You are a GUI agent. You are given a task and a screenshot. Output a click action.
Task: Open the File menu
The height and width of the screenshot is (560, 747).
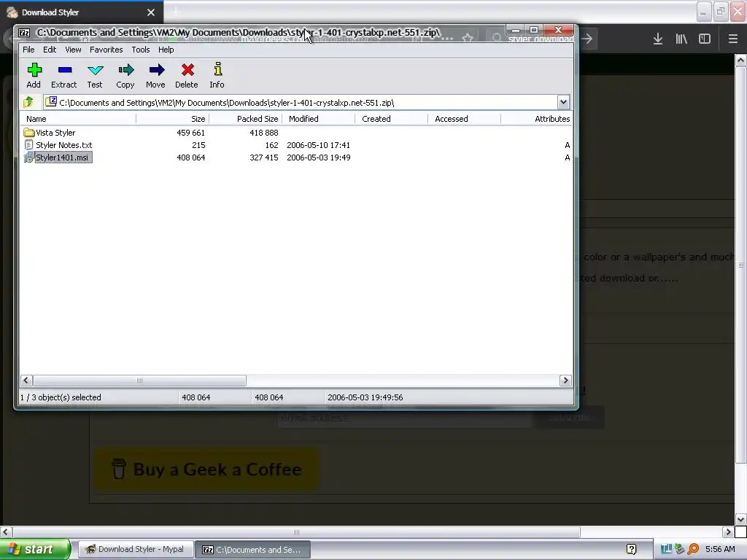pos(28,50)
